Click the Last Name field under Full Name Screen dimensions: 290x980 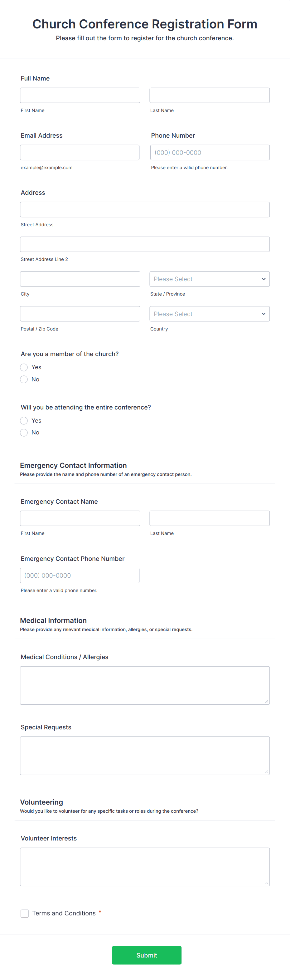pyautogui.click(x=210, y=95)
